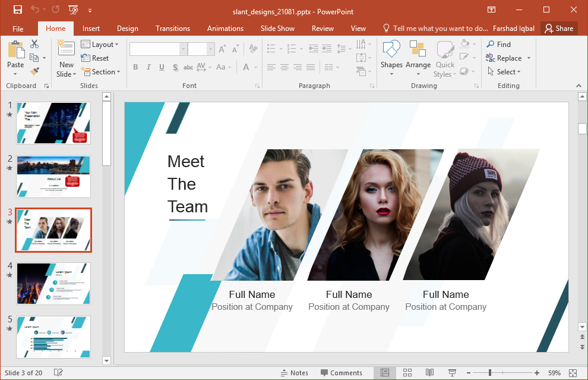588x380 pixels.
Task: Toggle underline formatting
Action: click(x=162, y=67)
